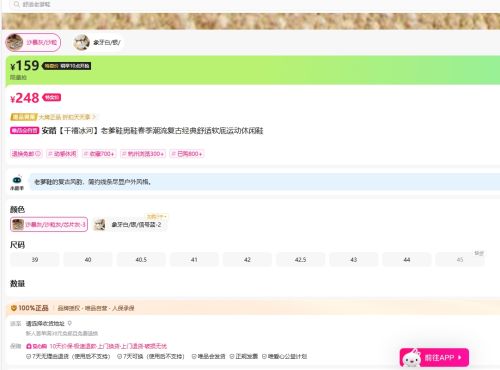Click the pink 特卖价 badge beside ¥248
This screenshot has width=500, height=370.
[x=52, y=97]
